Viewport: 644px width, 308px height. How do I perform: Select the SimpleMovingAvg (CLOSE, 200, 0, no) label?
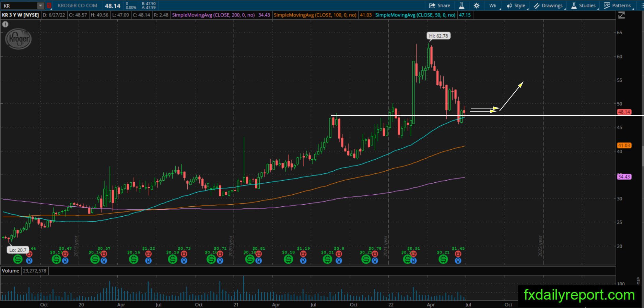coord(213,15)
